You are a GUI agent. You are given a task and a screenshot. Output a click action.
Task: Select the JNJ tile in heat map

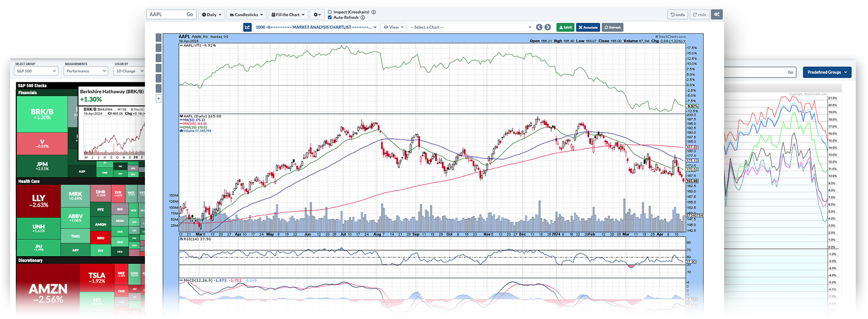pyautogui.click(x=39, y=247)
